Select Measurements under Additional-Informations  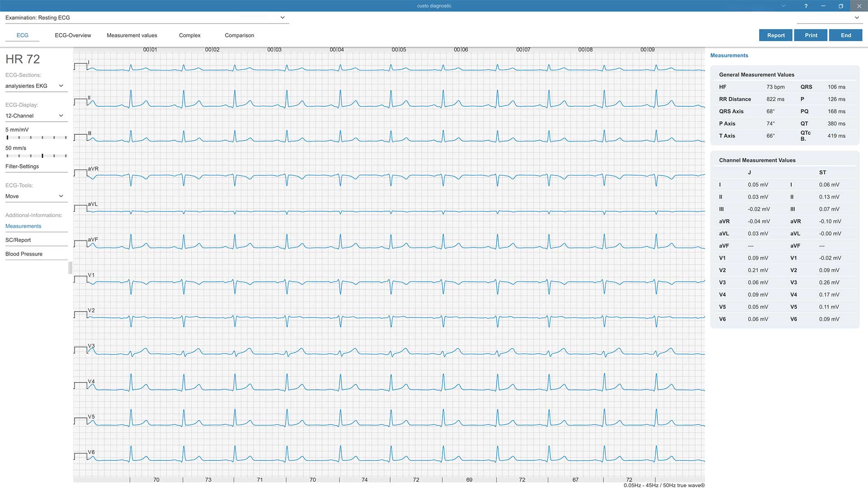[x=36, y=226]
